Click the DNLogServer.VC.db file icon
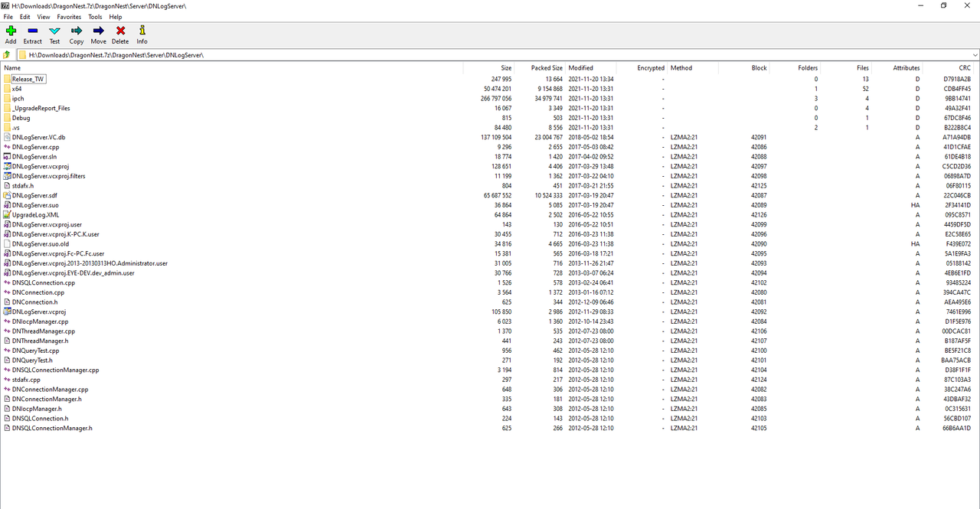The image size is (980, 509). pos(7,137)
